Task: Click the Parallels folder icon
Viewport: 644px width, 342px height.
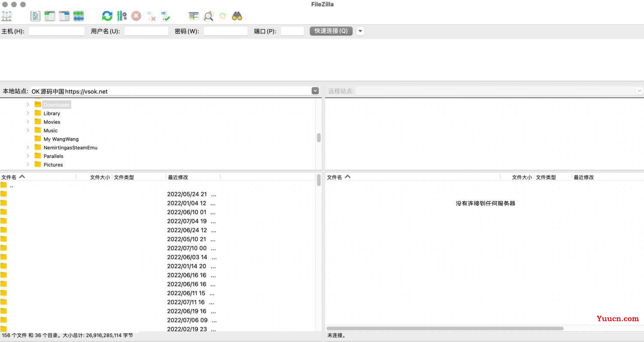Action: tap(38, 156)
